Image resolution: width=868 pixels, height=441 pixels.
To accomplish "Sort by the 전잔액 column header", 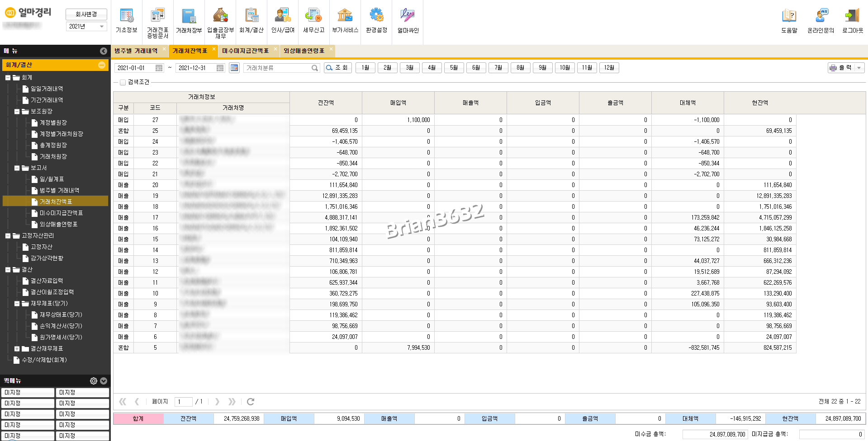I will pos(326,103).
